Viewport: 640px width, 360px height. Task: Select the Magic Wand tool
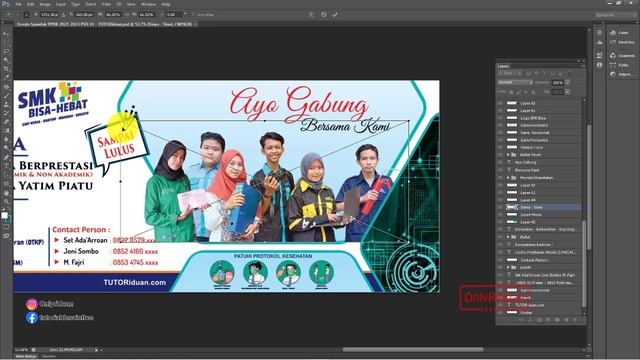click(6, 60)
